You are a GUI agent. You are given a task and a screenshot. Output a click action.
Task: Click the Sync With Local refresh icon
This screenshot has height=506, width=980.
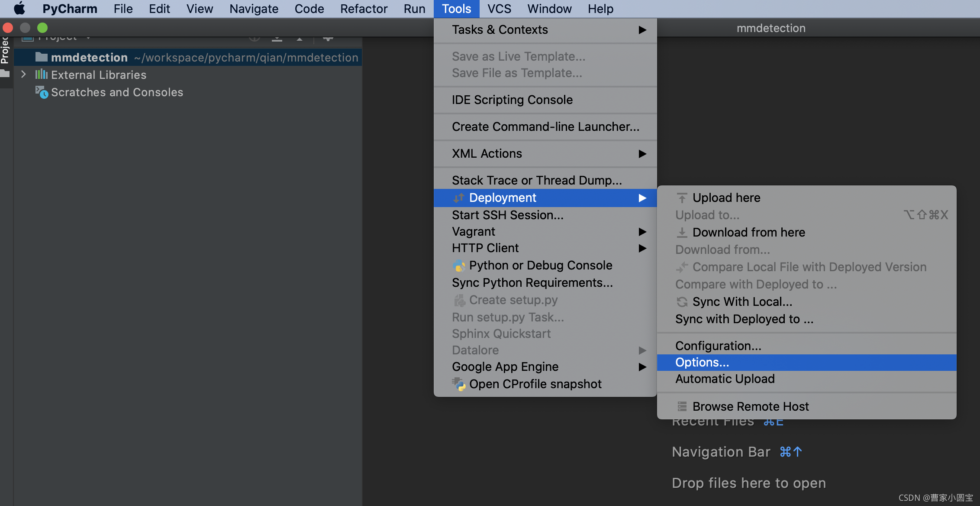coord(682,302)
